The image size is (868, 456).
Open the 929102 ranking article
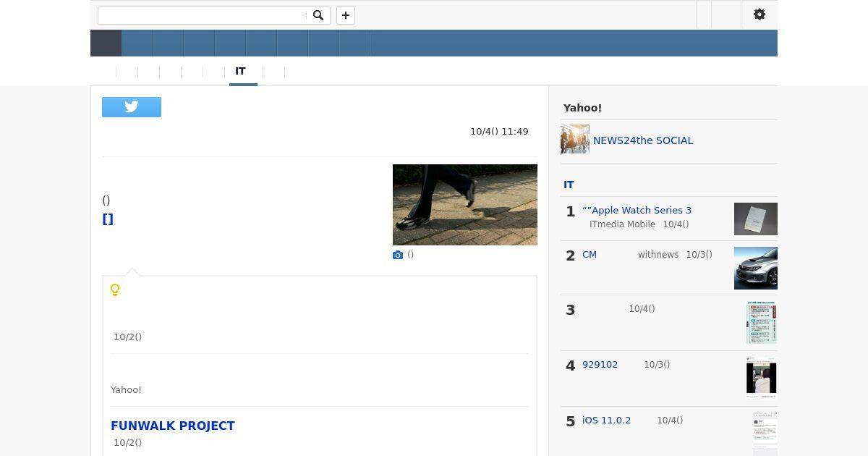click(600, 365)
